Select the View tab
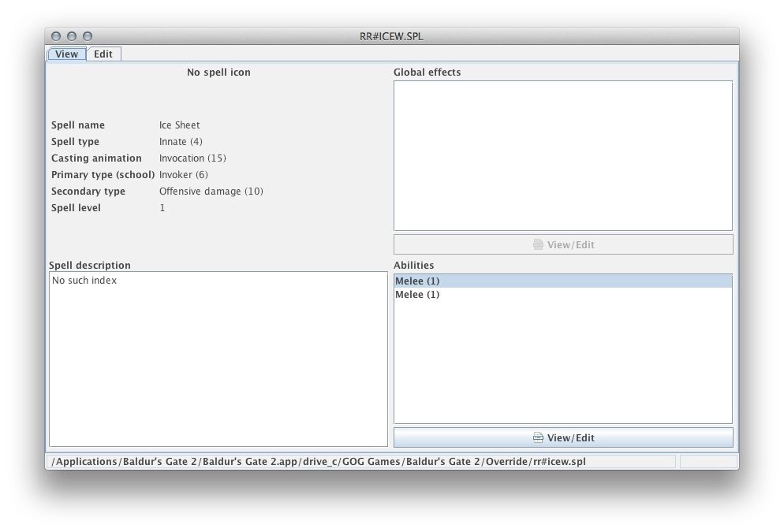The width and height of the screenshot is (784, 532). click(67, 54)
